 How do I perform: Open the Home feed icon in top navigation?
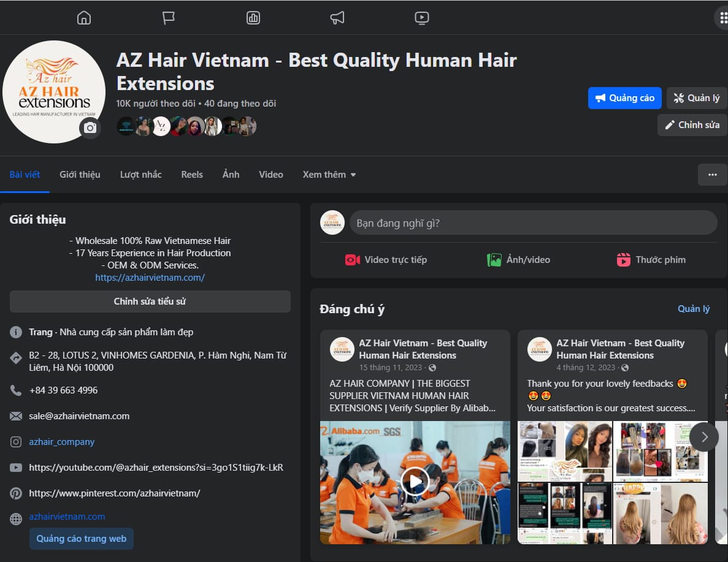point(83,18)
